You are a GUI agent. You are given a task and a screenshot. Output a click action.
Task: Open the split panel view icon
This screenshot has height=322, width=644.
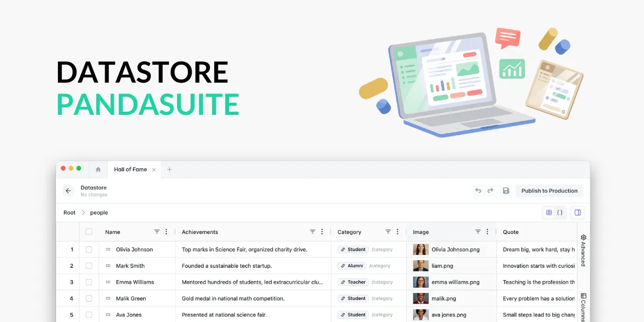[x=577, y=213]
